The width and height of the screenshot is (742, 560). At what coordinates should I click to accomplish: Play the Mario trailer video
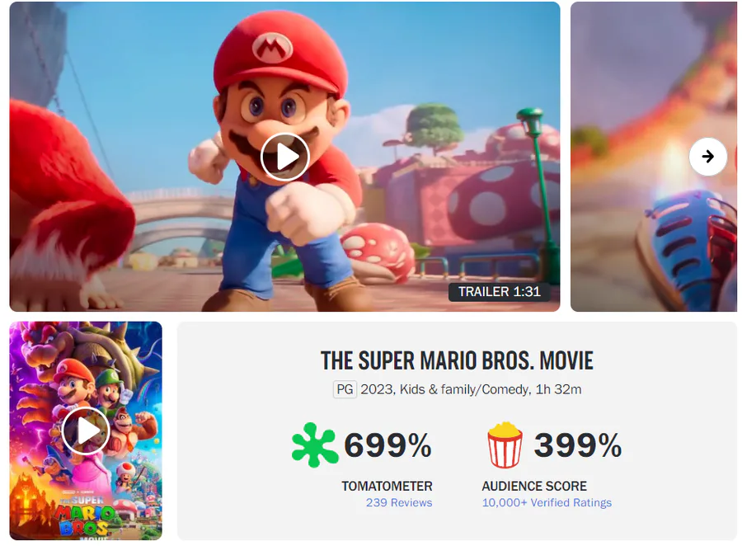(x=285, y=156)
